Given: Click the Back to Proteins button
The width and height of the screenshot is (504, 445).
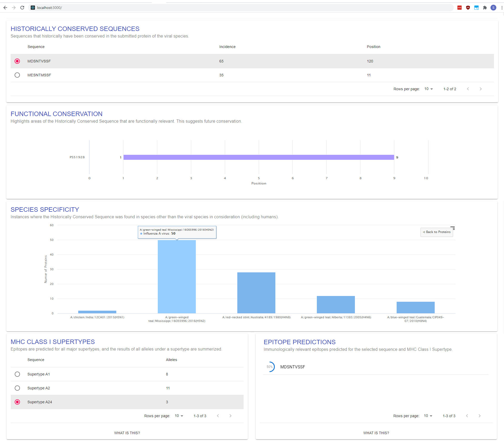Looking at the screenshot, I should [x=437, y=232].
